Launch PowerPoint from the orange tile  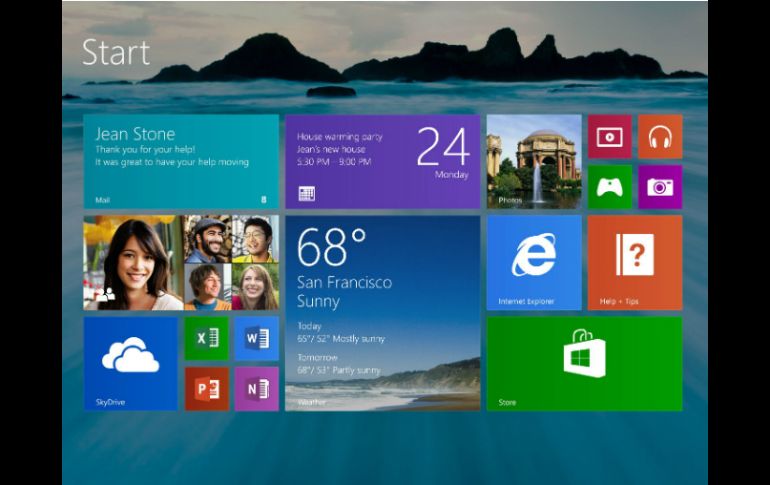pyautogui.click(x=207, y=388)
